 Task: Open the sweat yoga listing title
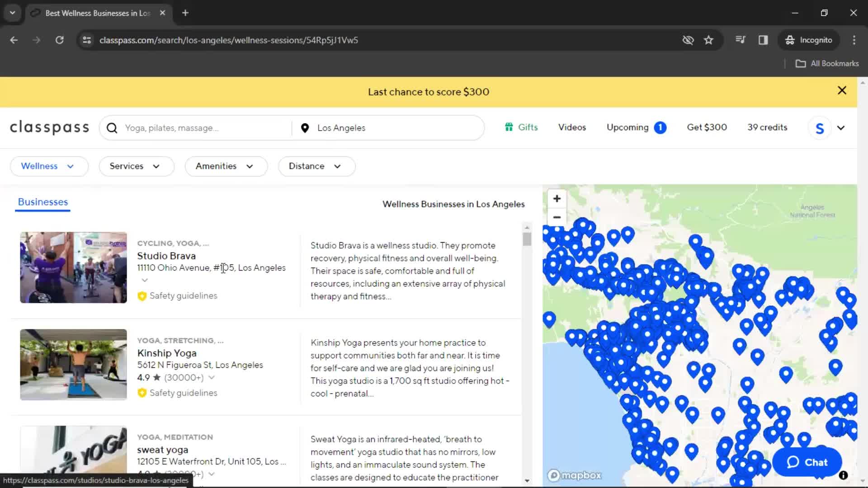pos(163,450)
